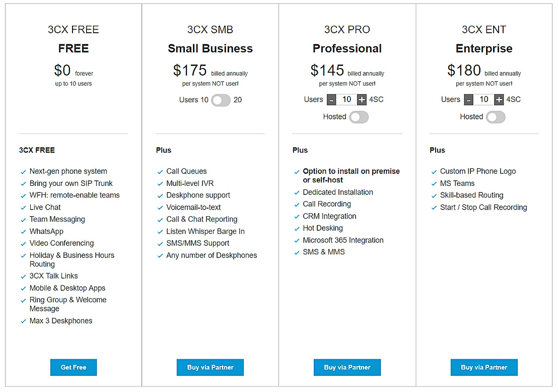
Task: Click the Enterprise plan users count field
Action: pos(483,99)
